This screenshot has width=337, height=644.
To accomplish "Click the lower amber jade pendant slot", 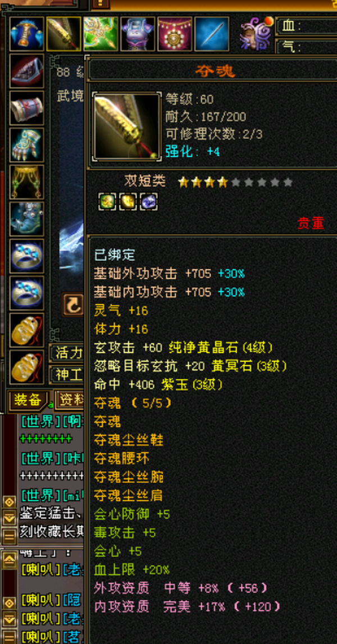I will [x=27, y=367].
